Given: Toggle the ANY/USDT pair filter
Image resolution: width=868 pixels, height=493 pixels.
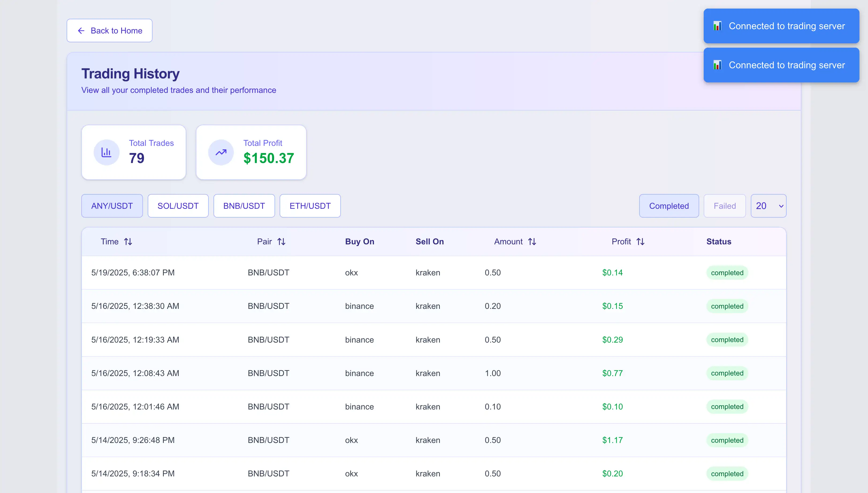Looking at the screenshot, I should [x=112, y=206].
